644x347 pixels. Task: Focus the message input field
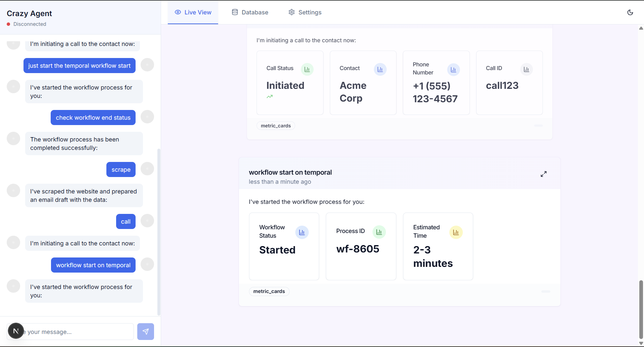coord(70,332)
